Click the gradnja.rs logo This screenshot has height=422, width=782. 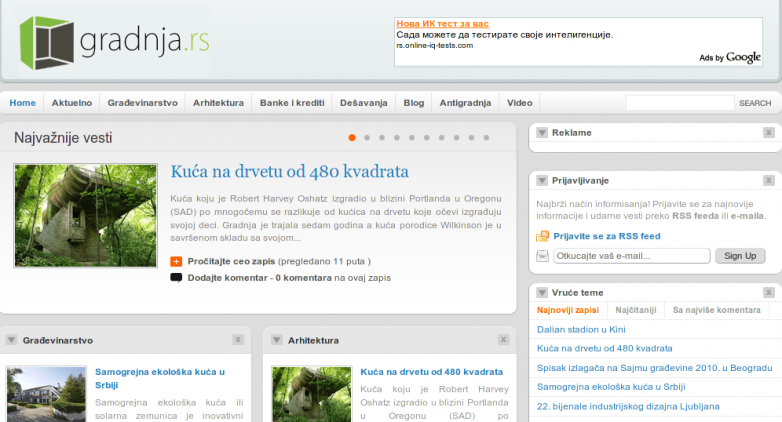[x=114, y=41]
